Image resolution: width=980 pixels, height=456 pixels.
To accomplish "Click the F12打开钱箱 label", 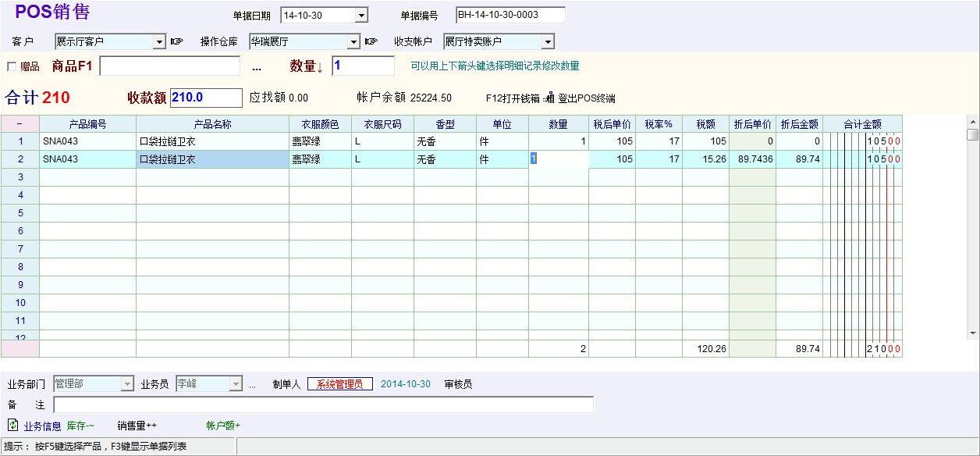I will [x=512, y=98].
